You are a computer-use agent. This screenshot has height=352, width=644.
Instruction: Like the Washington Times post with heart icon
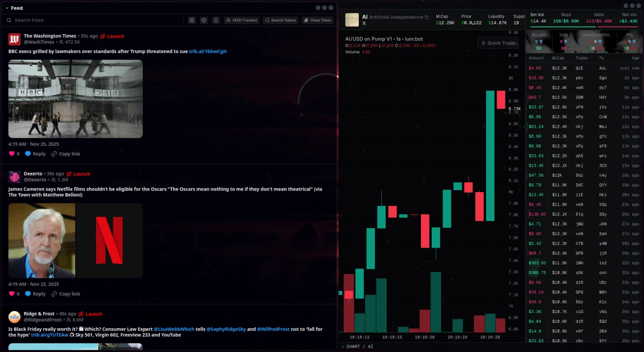click(x=12, y=154)
